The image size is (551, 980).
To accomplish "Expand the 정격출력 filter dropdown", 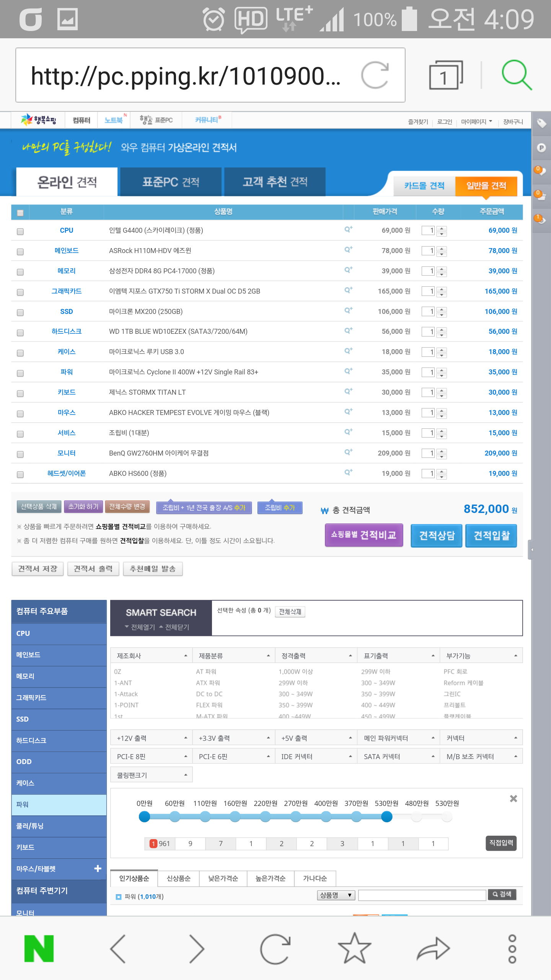I will point(316,656).
